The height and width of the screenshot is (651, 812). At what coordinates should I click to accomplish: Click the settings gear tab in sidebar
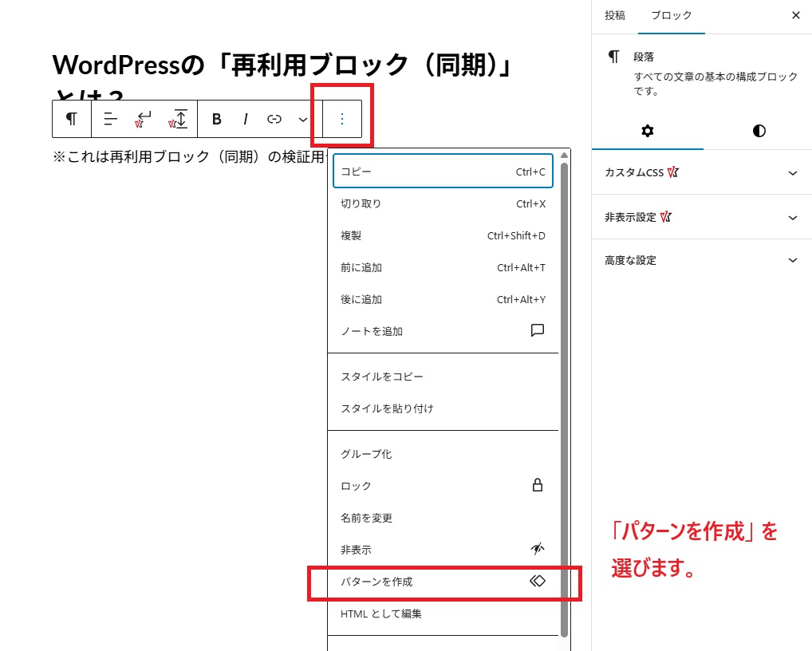[648, 130]
